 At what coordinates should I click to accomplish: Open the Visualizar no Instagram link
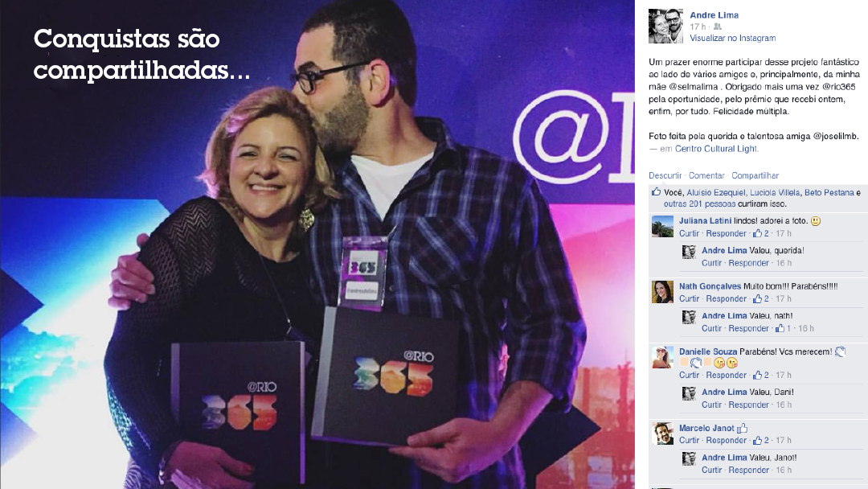click(732, 39)
